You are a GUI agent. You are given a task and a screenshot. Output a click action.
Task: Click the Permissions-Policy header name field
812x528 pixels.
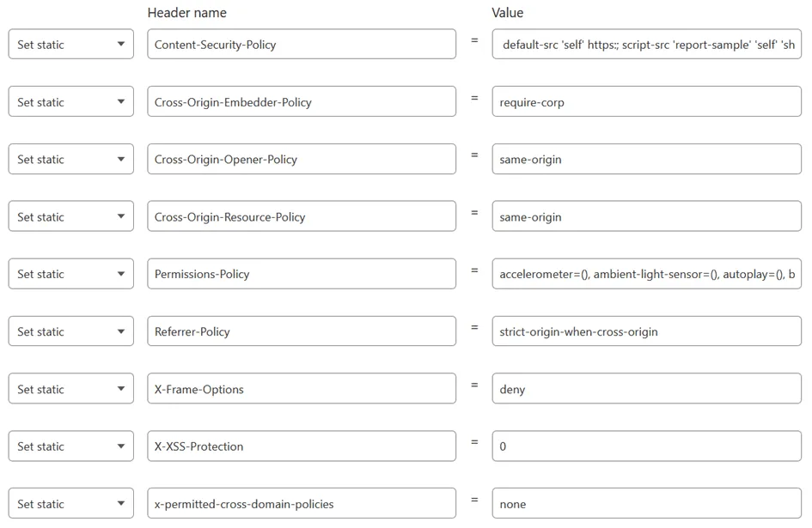[x=301, y=274]
